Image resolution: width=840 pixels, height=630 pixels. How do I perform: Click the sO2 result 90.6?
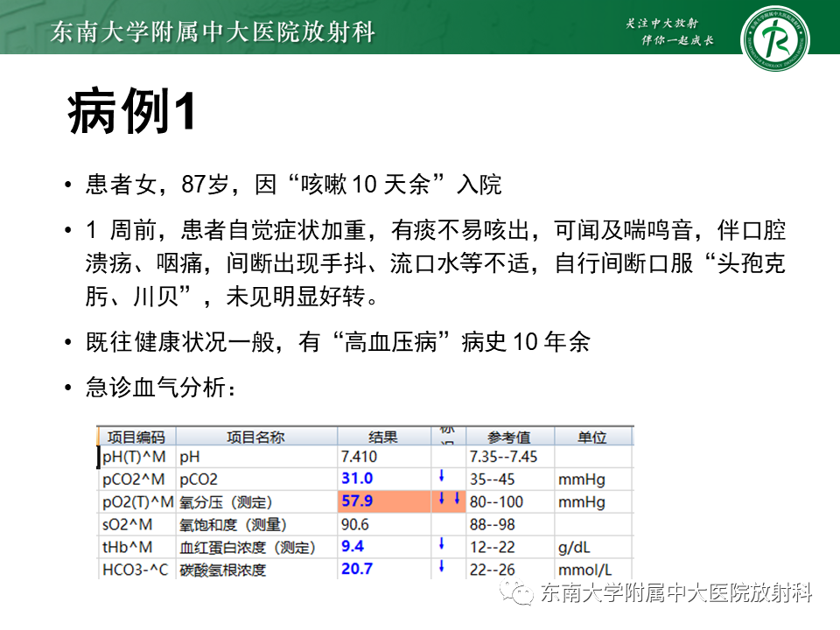tap(354, 524)
